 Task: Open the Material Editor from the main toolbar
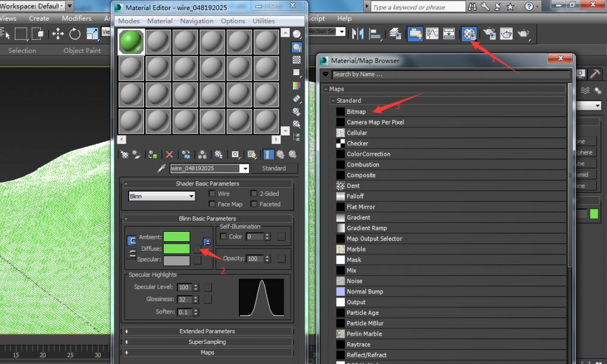pyautogui.click(x=470, y=34)
